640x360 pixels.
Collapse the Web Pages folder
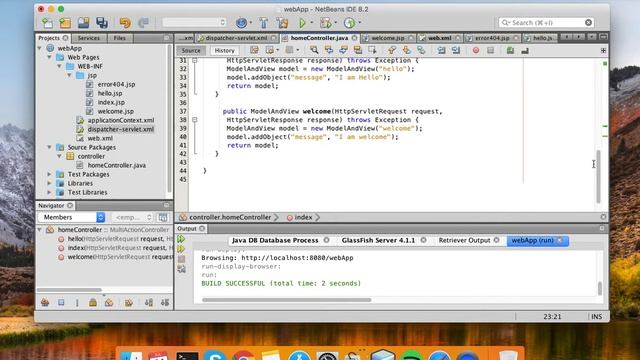(49, 57)
